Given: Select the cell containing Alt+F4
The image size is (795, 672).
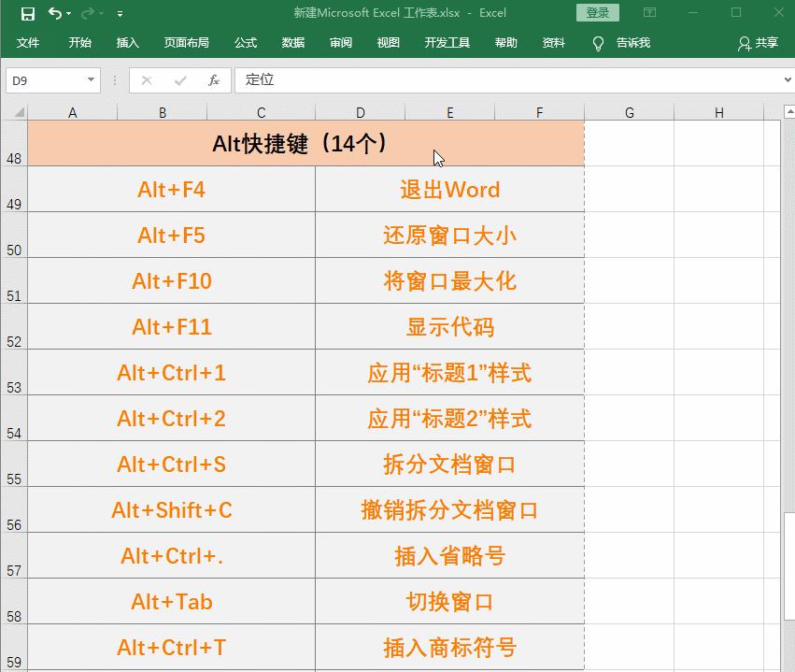Looking at the screenshot, I should click(x=171, y=189).
